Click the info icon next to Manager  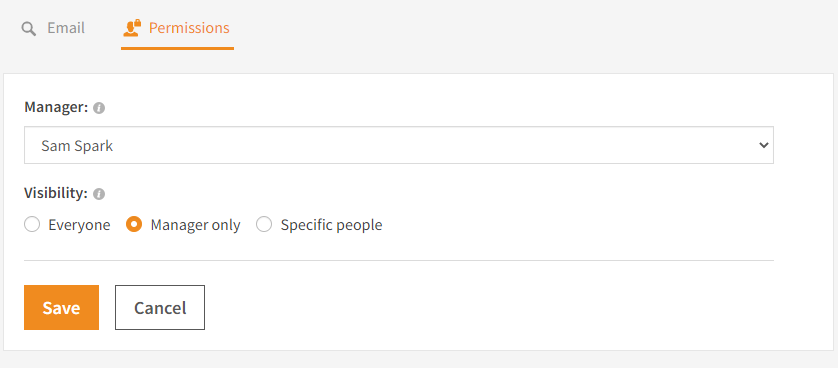click(99, 108)
